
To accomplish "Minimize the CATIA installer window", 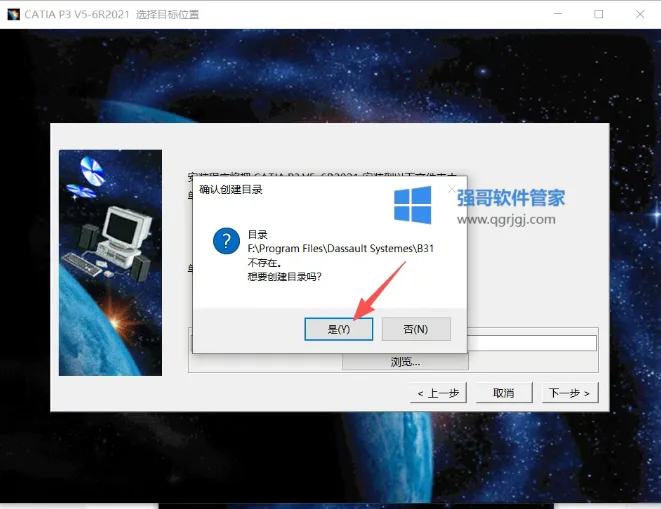I will 558,14.
